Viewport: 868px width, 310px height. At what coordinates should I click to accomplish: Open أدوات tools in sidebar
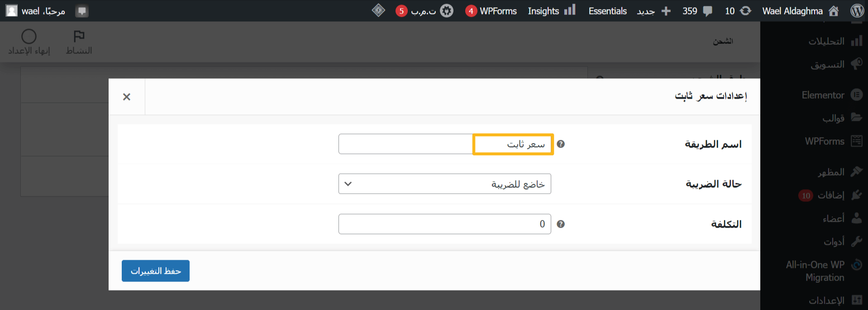(834, 242)
